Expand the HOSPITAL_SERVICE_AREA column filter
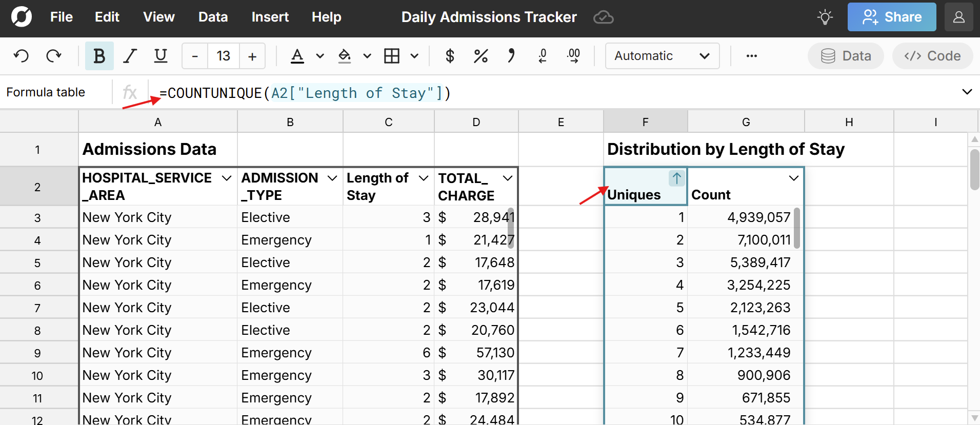The image size is (980, 425). (x=226, y=178)
